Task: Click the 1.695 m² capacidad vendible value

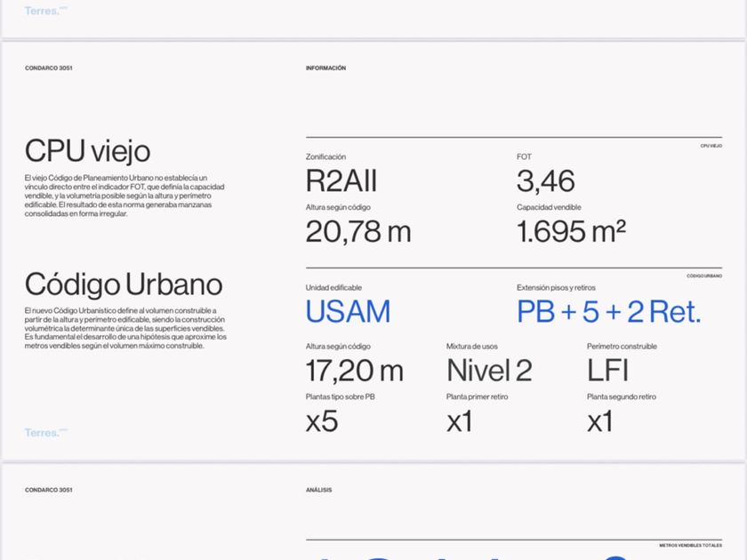Action: pos(571,232)
